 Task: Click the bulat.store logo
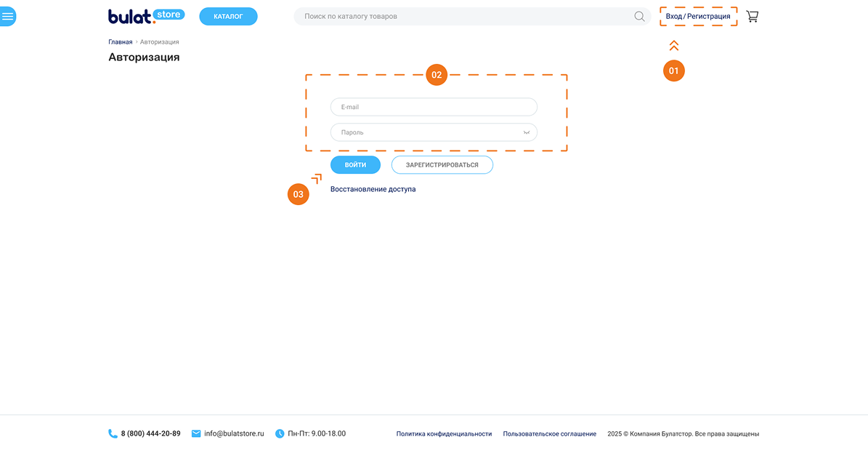pos(146,16)
